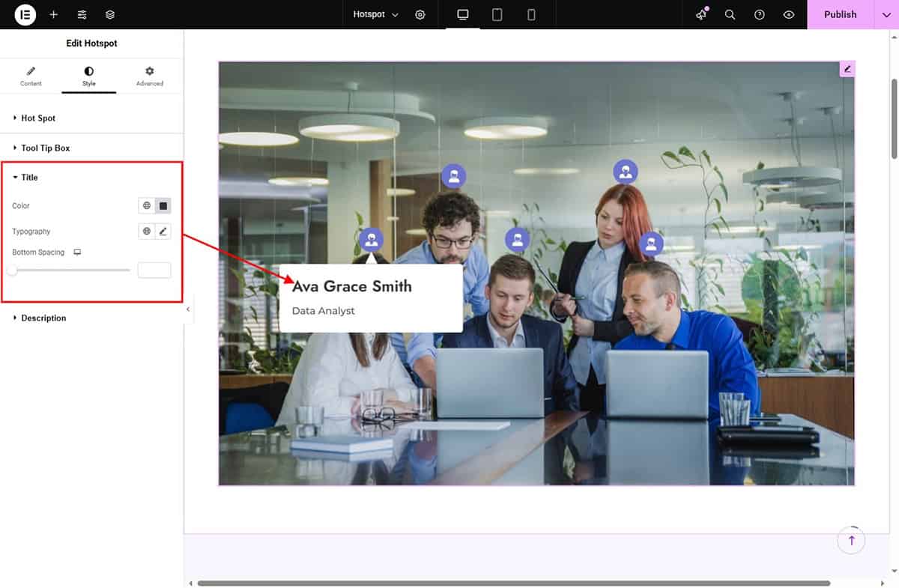Click the vertical scrollbar thumb
This screenshot has height=588, width=899.
(x=894, y=118)
